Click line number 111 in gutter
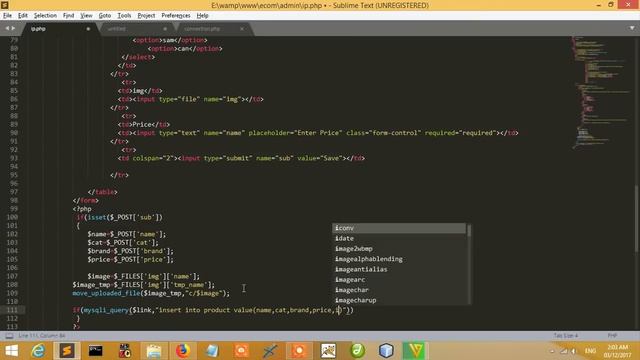The image size is (640, 360). 12,310
